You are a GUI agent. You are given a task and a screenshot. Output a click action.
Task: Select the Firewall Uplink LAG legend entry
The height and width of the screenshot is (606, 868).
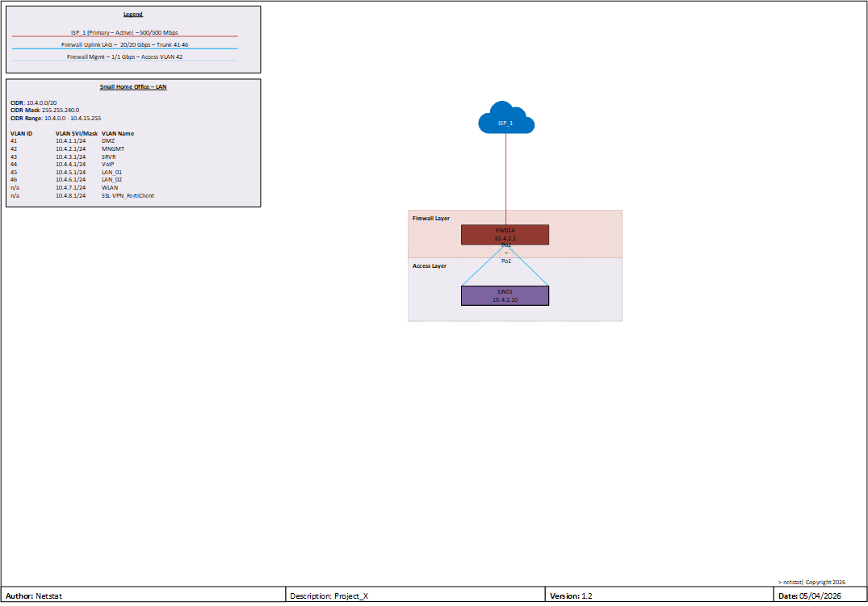coord(124,45)
